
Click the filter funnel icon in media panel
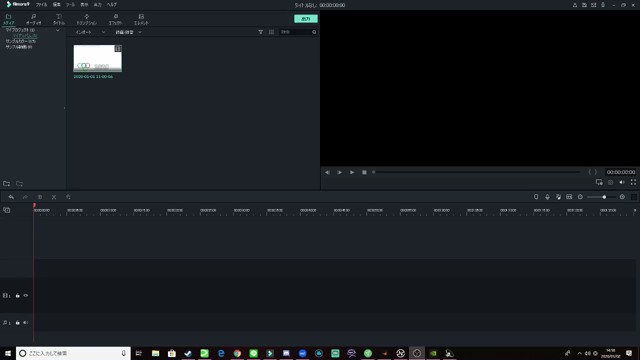[x=260, y=32]
